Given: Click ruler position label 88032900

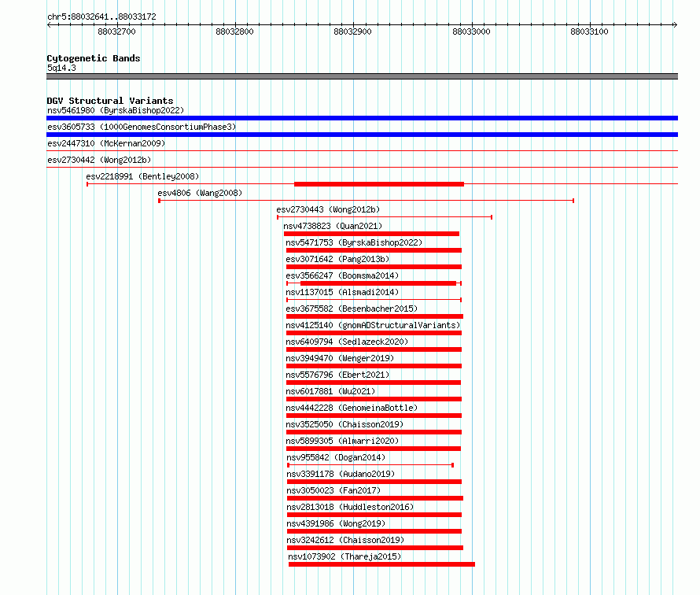Looking at the screenshot, I should 352,31.
